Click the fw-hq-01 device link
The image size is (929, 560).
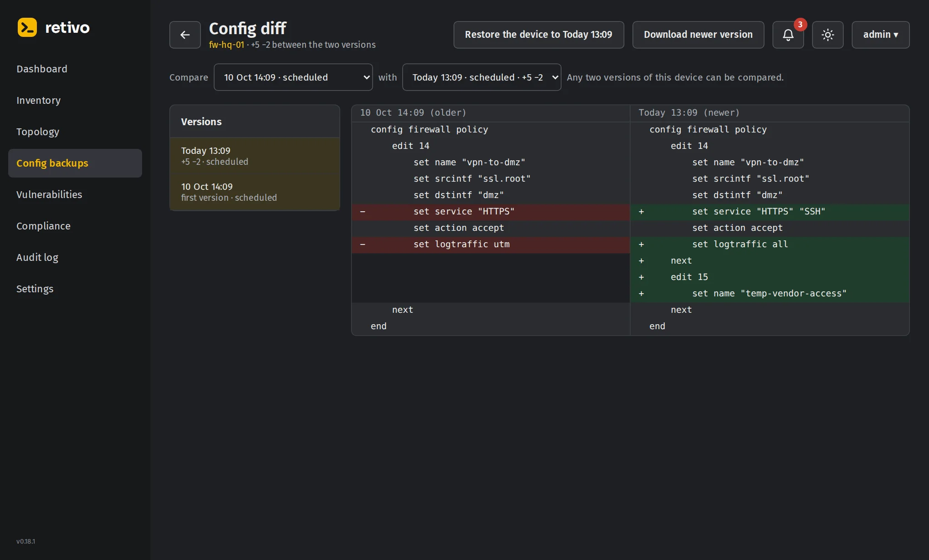point(226,45)
